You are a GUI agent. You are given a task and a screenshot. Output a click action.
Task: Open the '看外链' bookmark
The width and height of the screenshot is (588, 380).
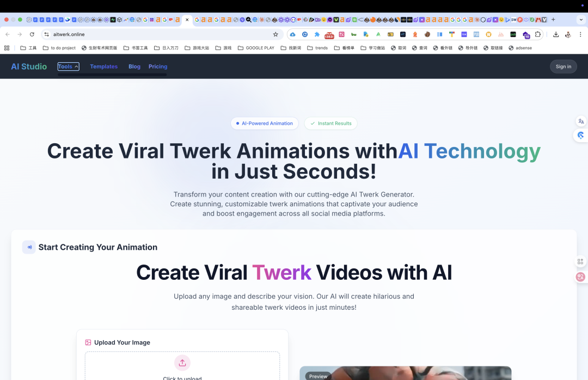tap(443, 48)
